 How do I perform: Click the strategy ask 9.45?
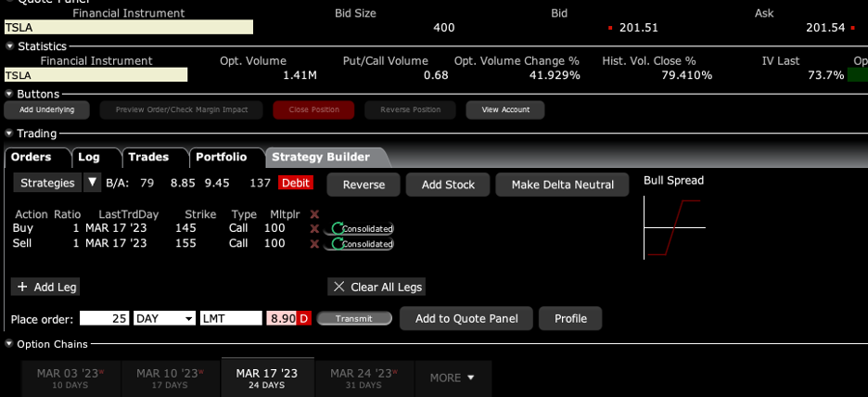click(x=217, y=183)
